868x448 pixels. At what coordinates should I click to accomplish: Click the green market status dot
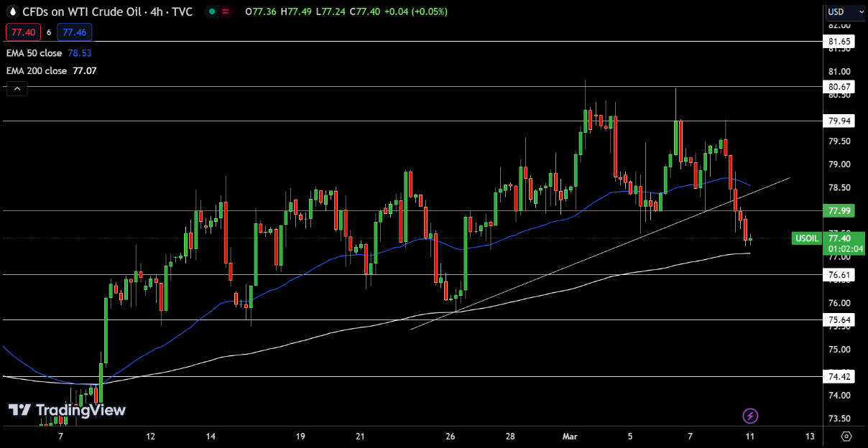click(x=211, y=12)
